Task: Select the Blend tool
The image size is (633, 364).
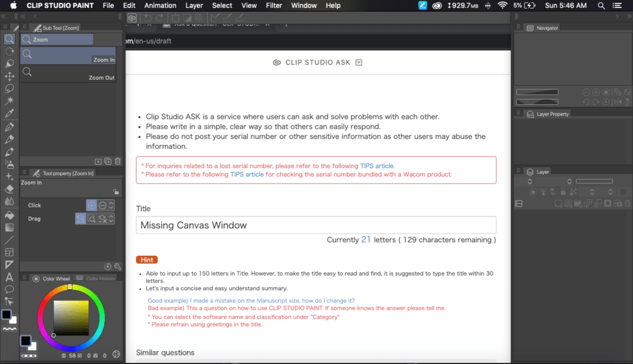Action: pyautogui.click(x=9, y=201)
